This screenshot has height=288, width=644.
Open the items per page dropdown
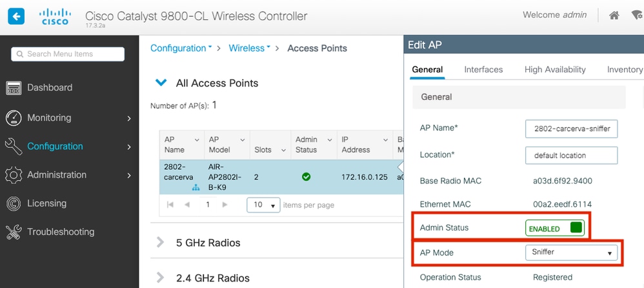(263, 205)
